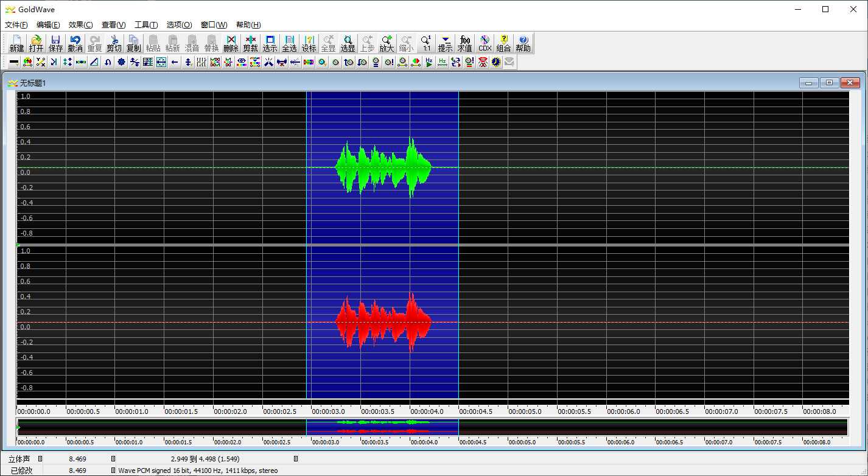The height and width of the screenshot is (476, 868).
Task: Click the 全显 view-all button
Action: coord(328,43)
